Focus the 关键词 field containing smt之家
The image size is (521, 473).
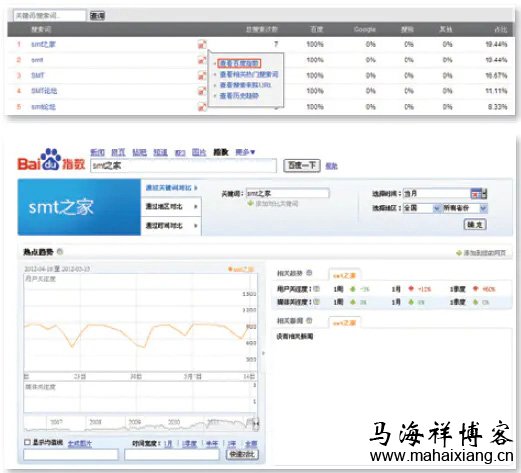pyautogui.click(x=287, y=193)
